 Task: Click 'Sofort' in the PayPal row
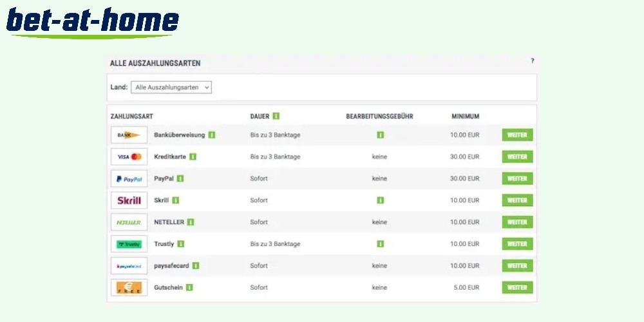259,178
